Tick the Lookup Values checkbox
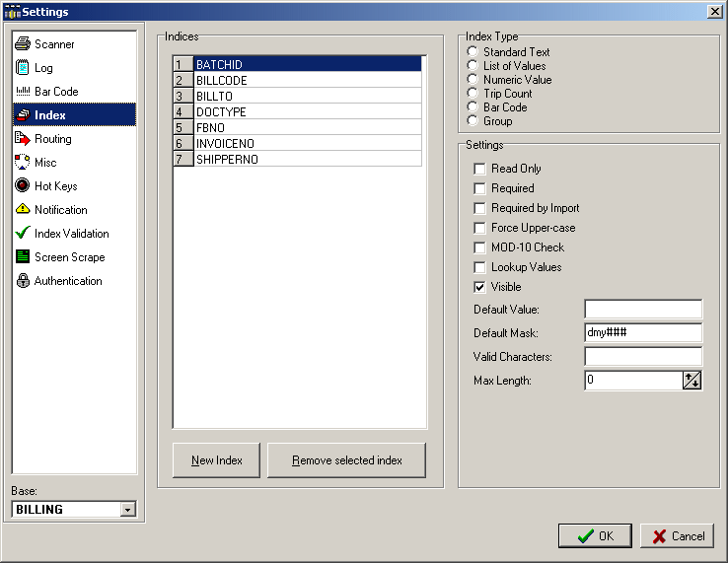Screen dimensions: 728x563 [479, 267]
